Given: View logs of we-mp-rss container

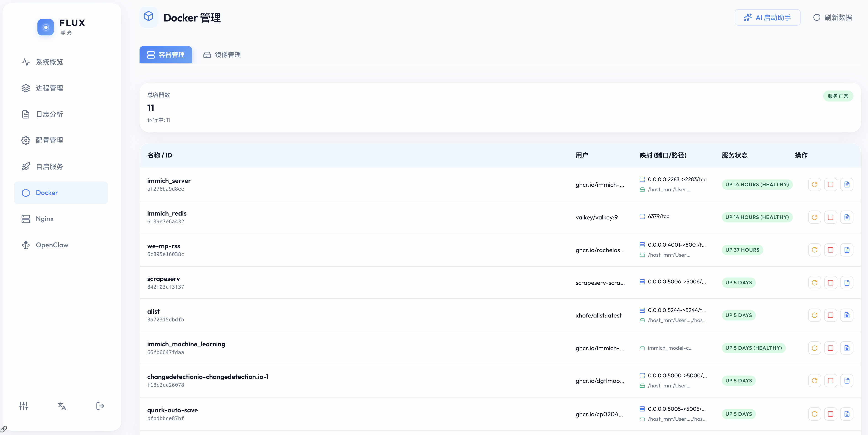Looking at the screenshot, I should 847,250.
